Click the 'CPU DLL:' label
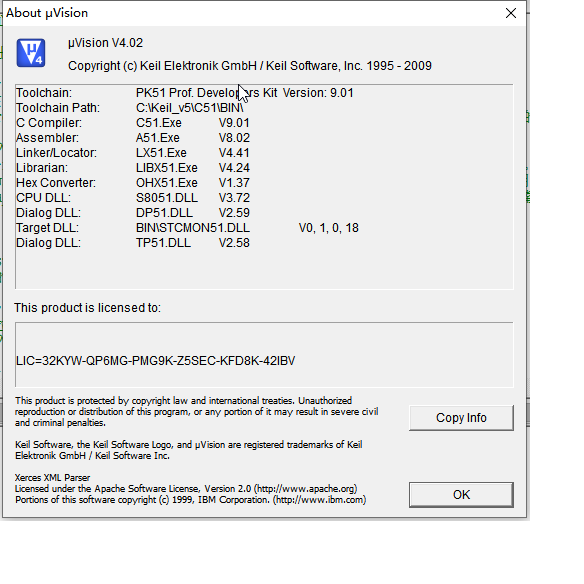The width and height of the screenshot is (584, 584). pyautogui.click(x=43, y=198)
